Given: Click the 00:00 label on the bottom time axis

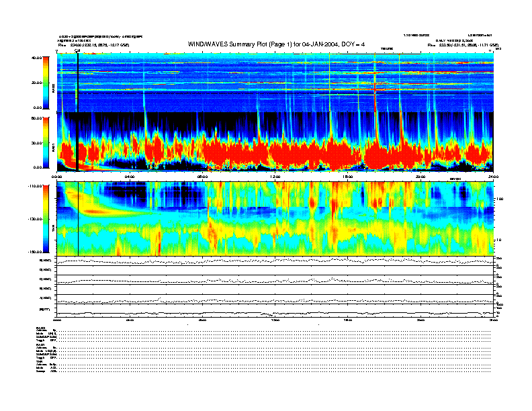Looking at the screenshot, I should coord(58,320).
